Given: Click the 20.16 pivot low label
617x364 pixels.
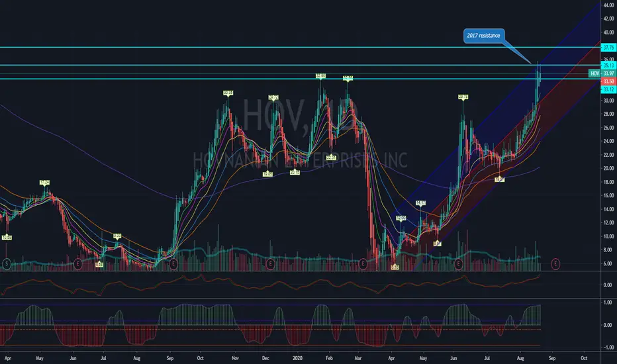Looking at the screenshot, I should coord(295,172).
